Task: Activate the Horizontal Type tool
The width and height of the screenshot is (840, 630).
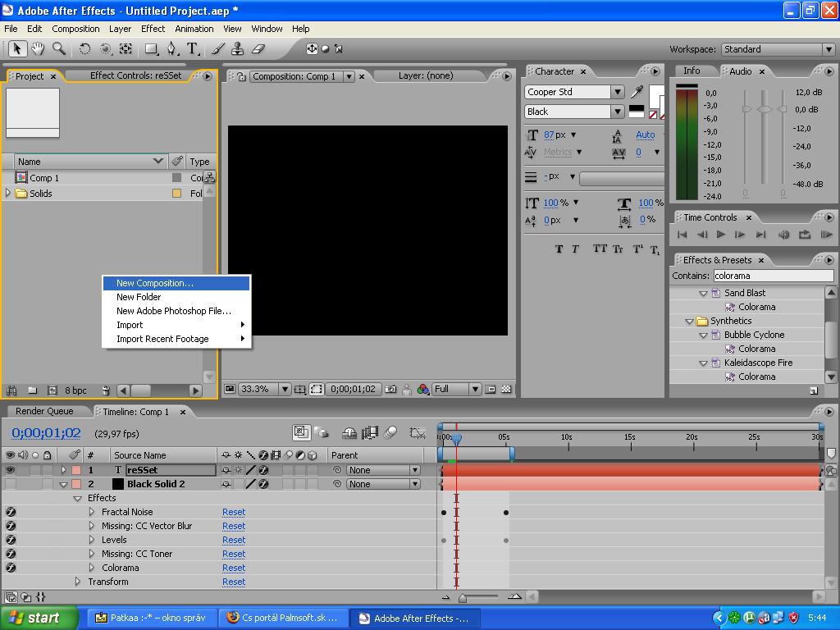Action: 193,49
